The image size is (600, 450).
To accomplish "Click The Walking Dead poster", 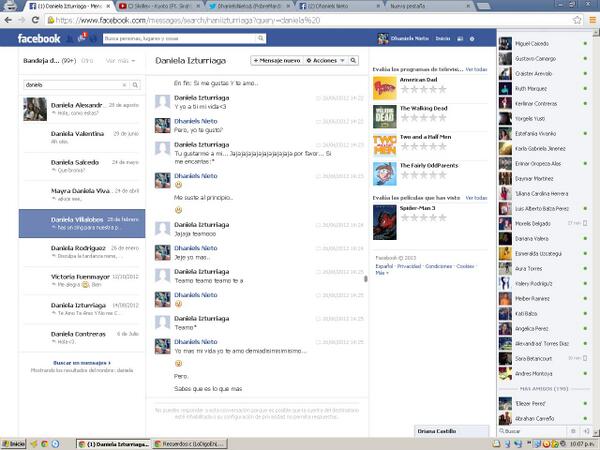I will 385,117.
